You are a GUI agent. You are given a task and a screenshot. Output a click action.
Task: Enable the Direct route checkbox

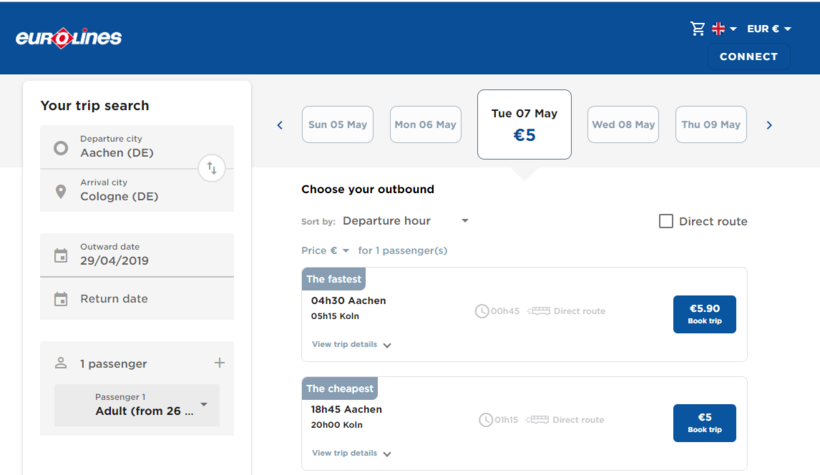pyautogui.click(x=666, y=221)
